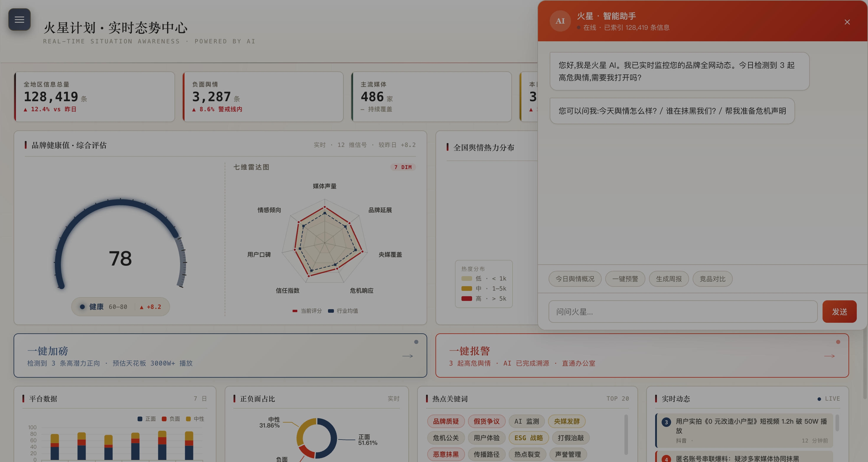The width and height of the screenshot is (868, 462).
Task: Focus the 问问火星 chat input field
Action: [x=683, y=312]
